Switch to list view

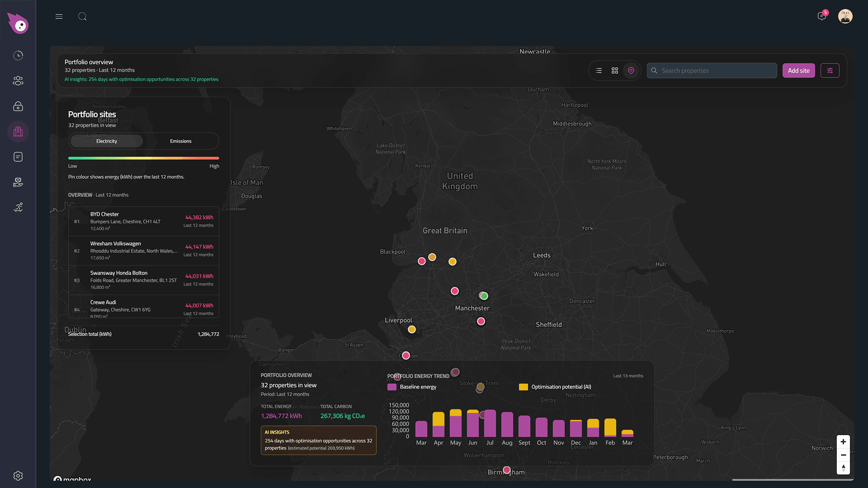pos(599,70)
